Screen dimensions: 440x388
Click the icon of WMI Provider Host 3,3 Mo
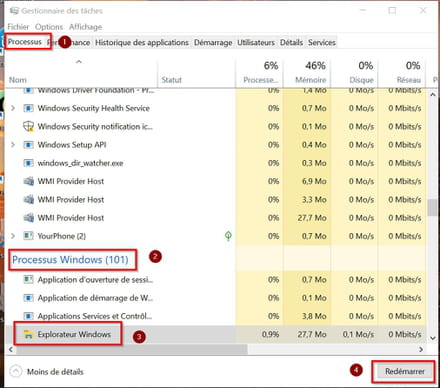click(x=28, y=199)
